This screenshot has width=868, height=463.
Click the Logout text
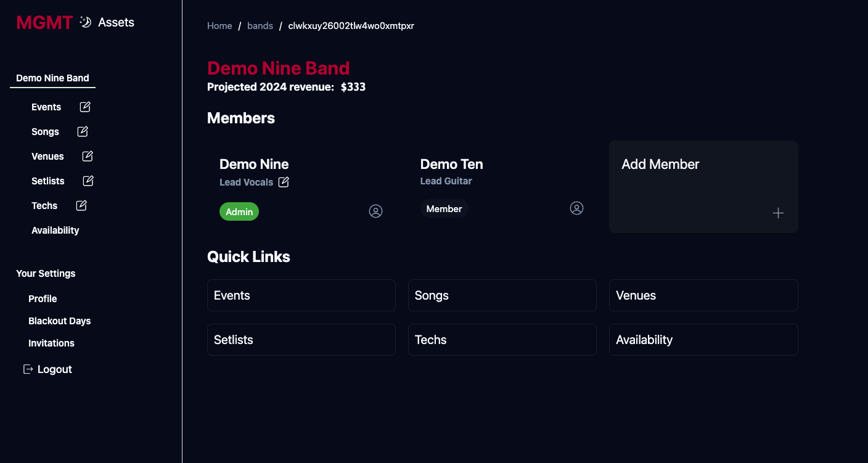(x=55, y=369)
